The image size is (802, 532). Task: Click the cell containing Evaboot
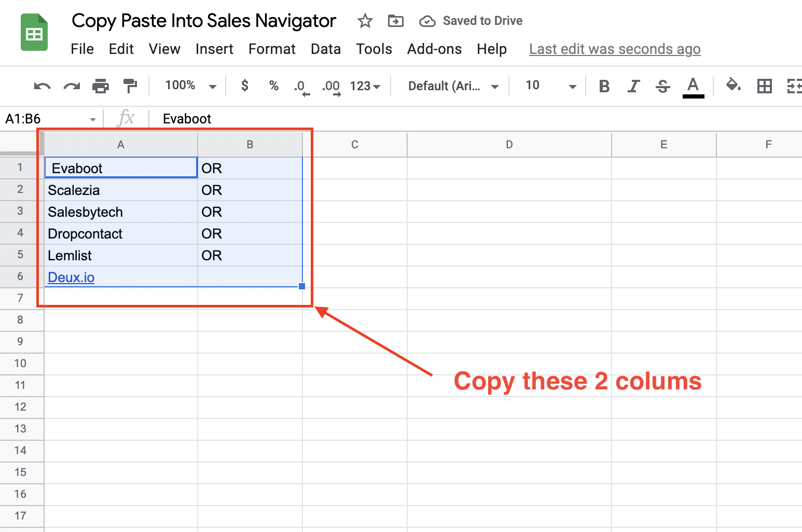click(x=121, y=168)
